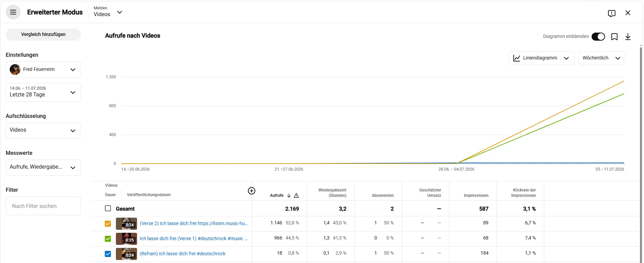Open the Messwerte metrics dropdown

(43, 168)
